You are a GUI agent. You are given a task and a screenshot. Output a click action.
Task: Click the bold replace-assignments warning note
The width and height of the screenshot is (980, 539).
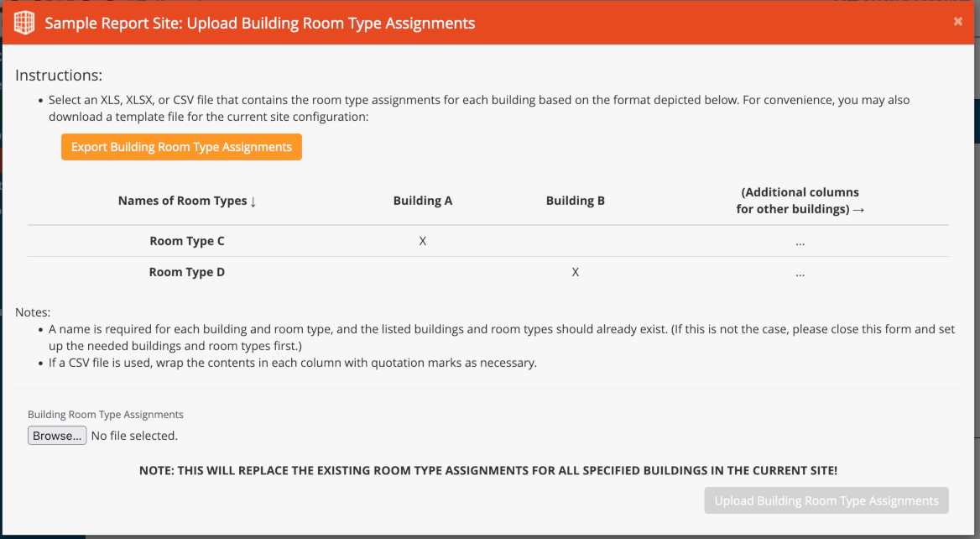pyautogui.click(x=488, y=471)
